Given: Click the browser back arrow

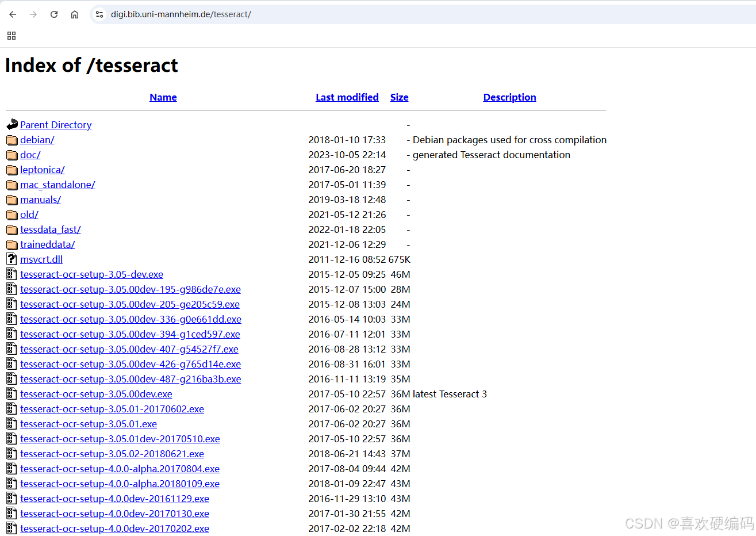Looking at the screenshot, I should [13, 14].
